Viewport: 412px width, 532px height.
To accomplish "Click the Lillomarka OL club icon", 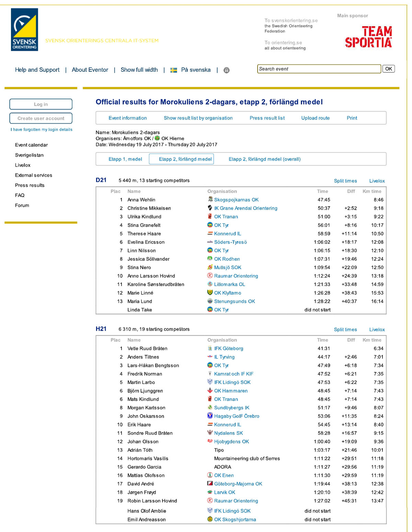I will tap(210, 284).
